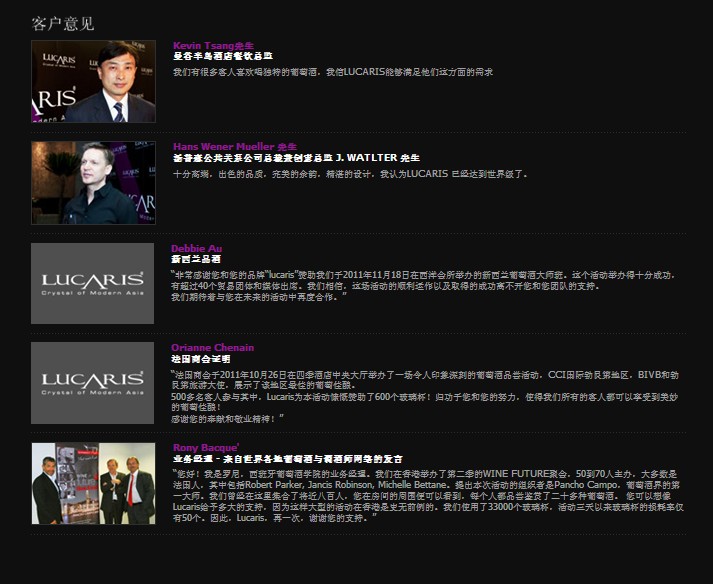
Task: Select the subtitle starting 业务经理
Action: tap(287, 459)
